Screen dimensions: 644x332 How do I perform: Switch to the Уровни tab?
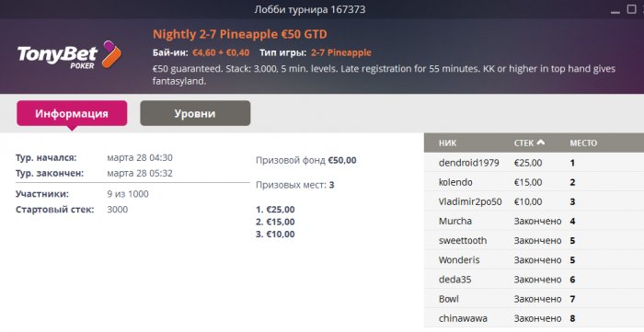(195, 113)
